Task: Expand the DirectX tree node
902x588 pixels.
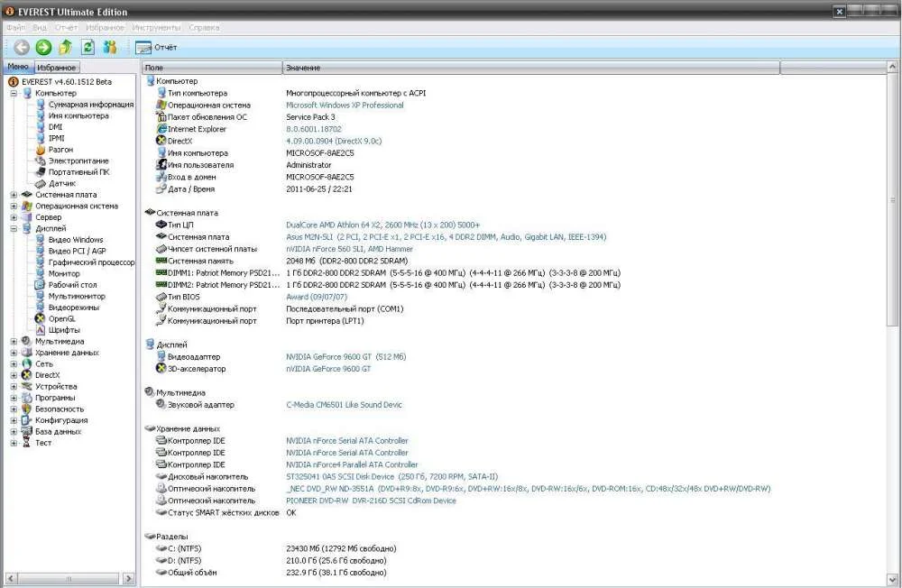Action: point(14,375)
